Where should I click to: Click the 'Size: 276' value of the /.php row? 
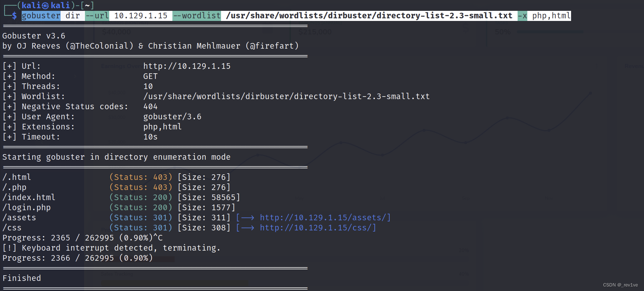coord(204,187)
